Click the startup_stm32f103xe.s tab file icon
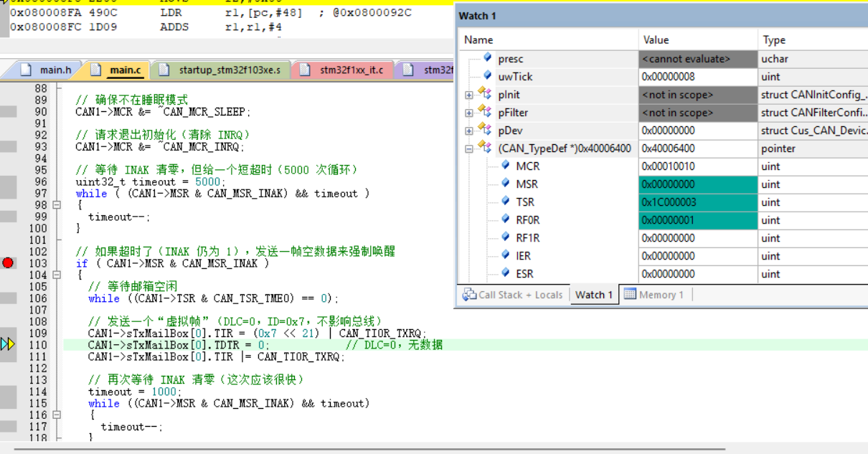The height and width of the screenshot is (454, 868). (x=164, y=70)
